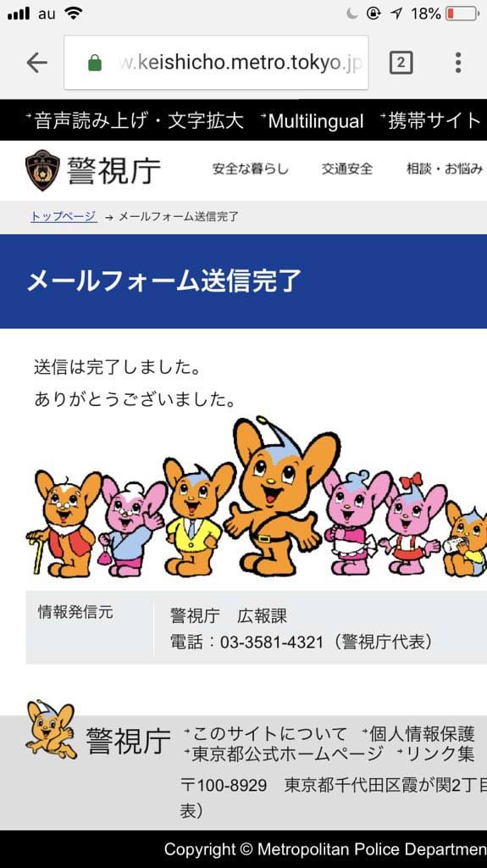Tap the Wi-Fi icon in status bar
Image resolution: width=487 pixels, height=868 pixels.
[73, 14]
